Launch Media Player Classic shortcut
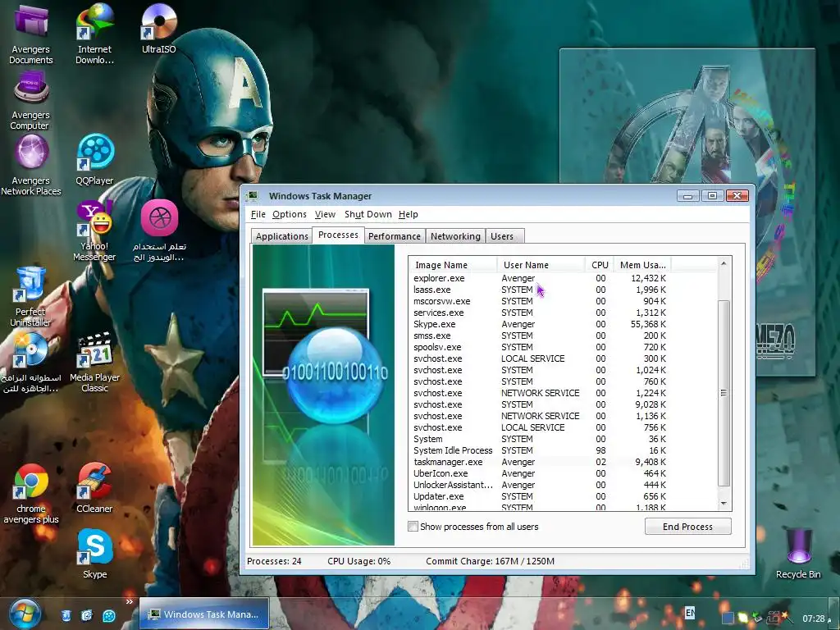840x630 pixels. pyautogui.click(x=95, y=362)
